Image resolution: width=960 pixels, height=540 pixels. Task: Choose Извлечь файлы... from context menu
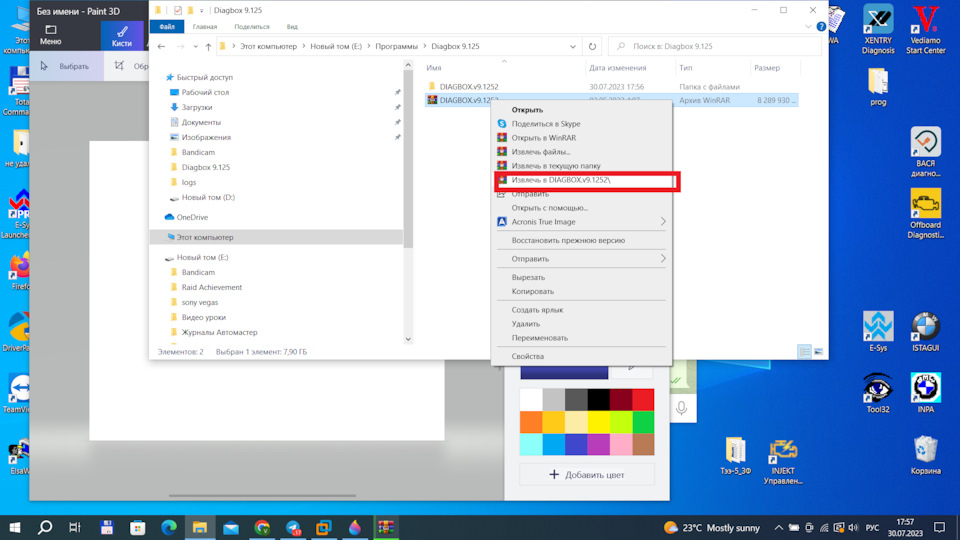point(582,152)
